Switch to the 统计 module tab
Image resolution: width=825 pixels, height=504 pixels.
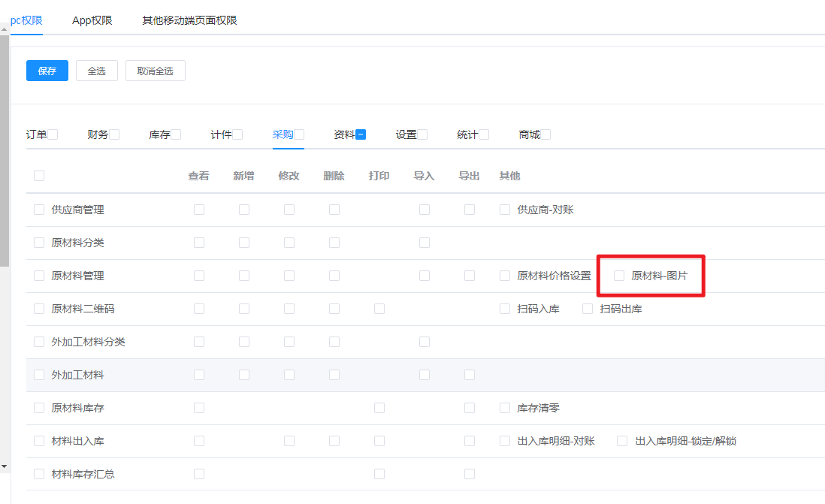tap(467, 134)
